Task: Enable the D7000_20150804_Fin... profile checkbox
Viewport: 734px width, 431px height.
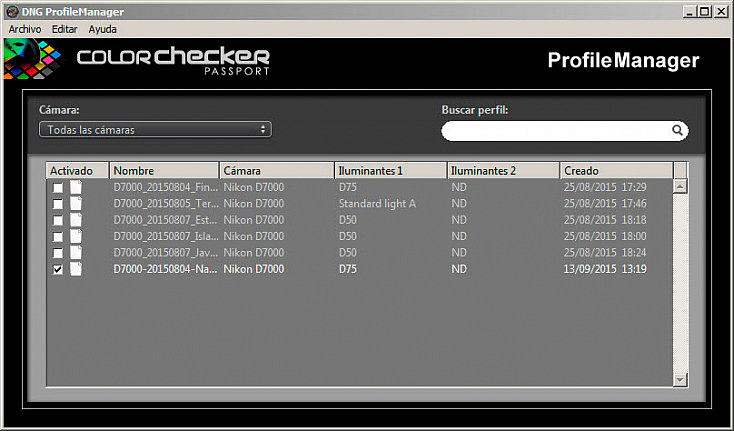Action: 58,188
